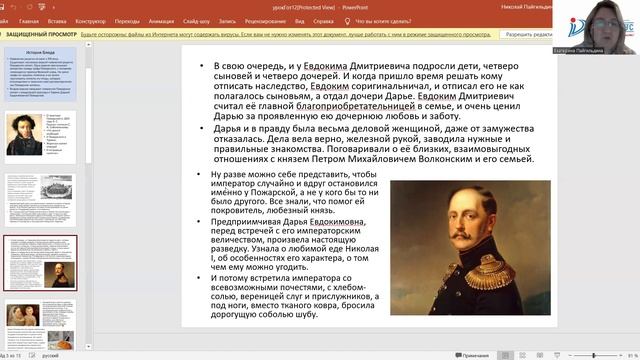
Task: Open the Анимация tab
Action: (x=161, y=21)
